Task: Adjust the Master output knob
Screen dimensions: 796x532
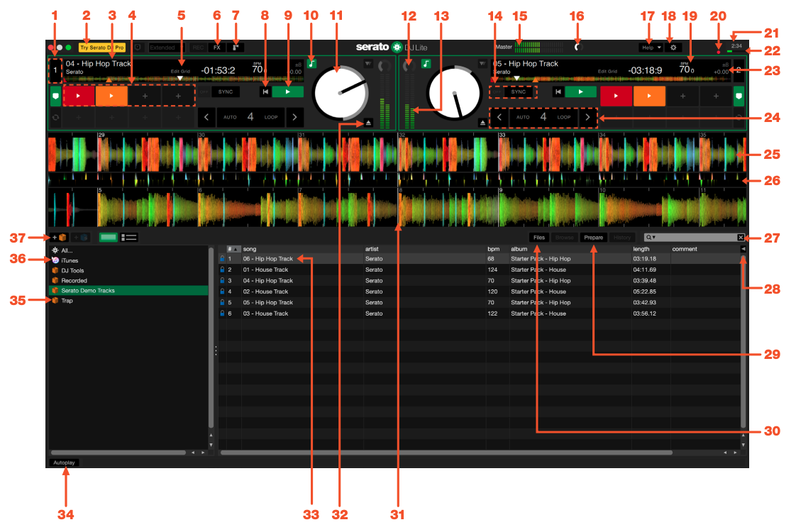Action: [x=577, y=48]
